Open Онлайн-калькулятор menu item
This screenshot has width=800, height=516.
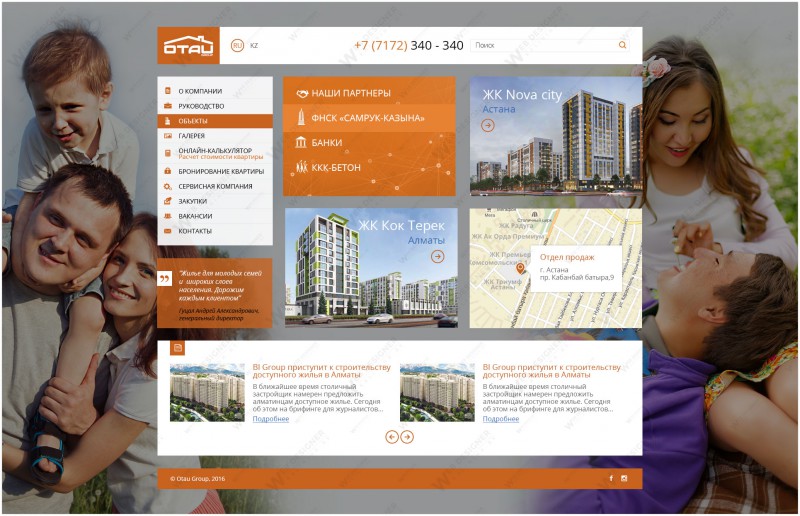click(x=215, y=153)
